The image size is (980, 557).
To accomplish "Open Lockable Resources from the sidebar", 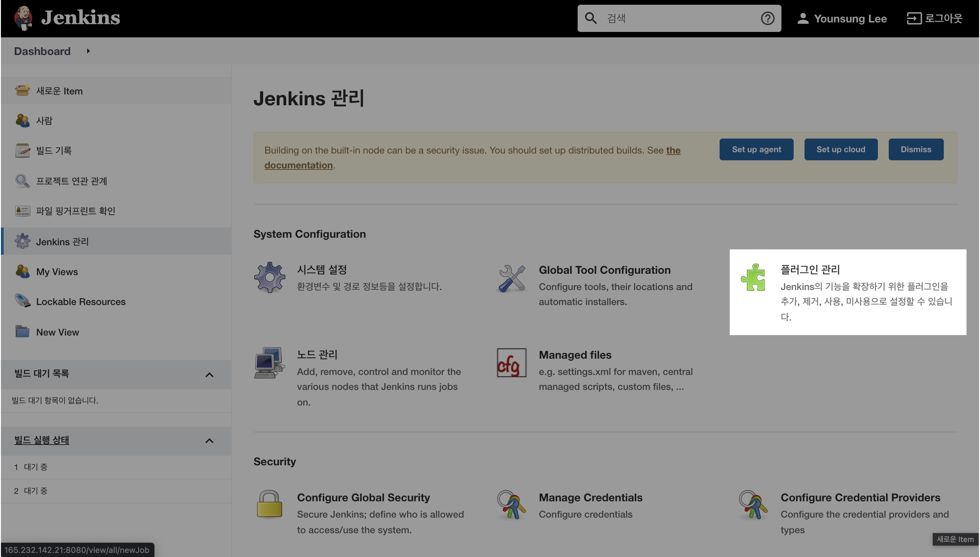I will tap(80, 302).
